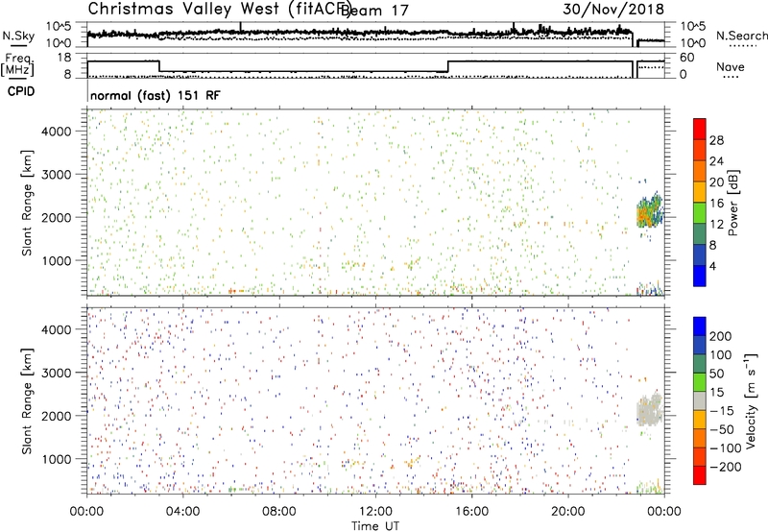The height and width of the screenshot is (532, 768).
Task: Click the '10^5' label beside N.Search
Action: (693, 27)
